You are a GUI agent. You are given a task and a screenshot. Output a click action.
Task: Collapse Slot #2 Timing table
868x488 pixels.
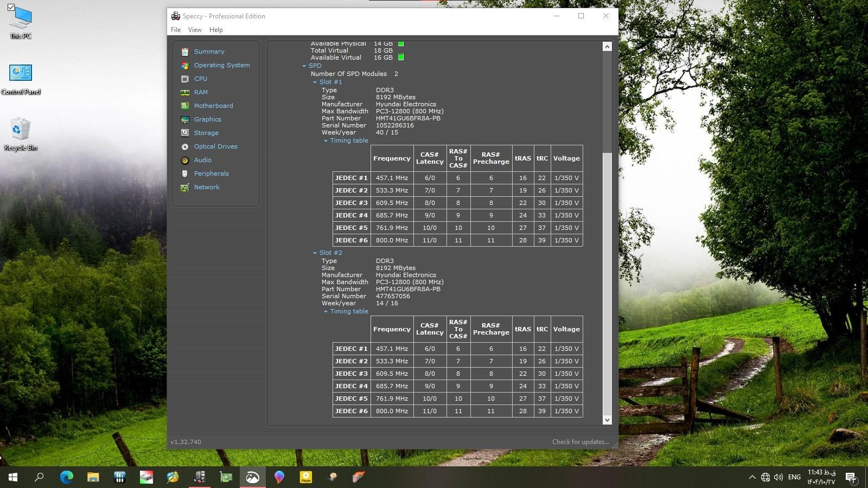(325, 312)
